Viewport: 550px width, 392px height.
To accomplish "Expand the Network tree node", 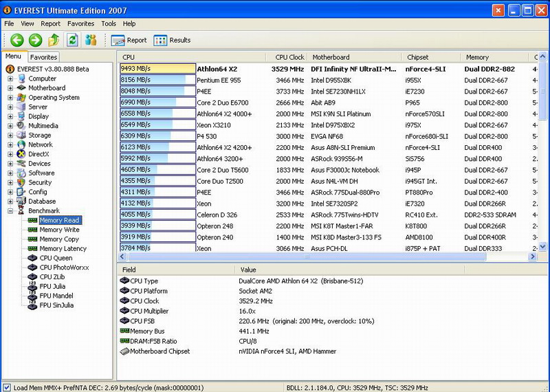I will (10, 144).
